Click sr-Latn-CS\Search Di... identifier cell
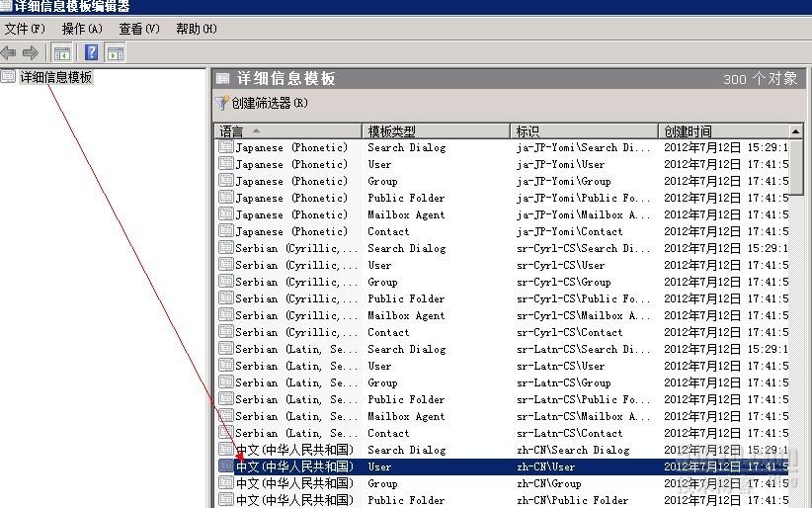The width and height of the screenshot is (812, 508). pyautogui.click(x=583, y=349)
